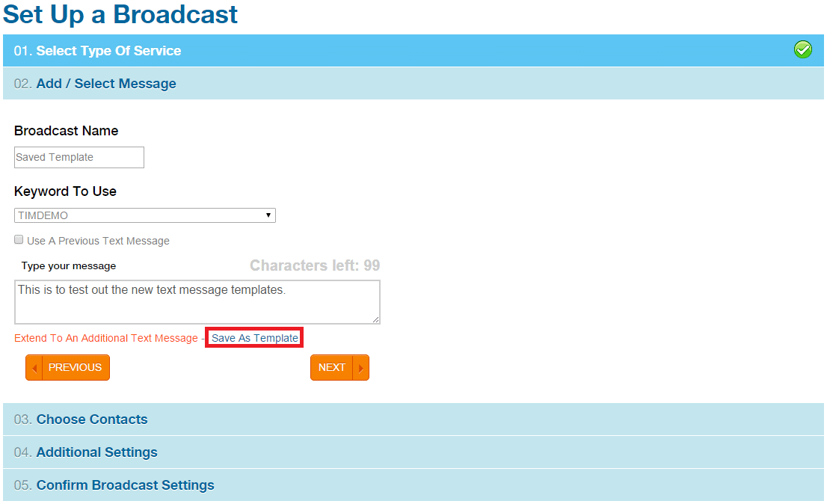Expand the 04. Additional Settings section
The height and width of the screenshot is (504, 827).
pyautogui.click(x=413, y=452)
